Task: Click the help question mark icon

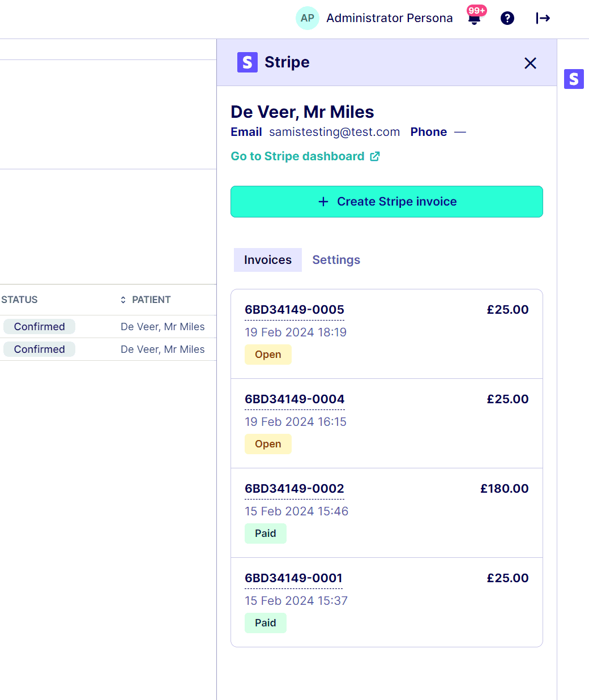Action: pyautogui.click(x=507, y=18)
